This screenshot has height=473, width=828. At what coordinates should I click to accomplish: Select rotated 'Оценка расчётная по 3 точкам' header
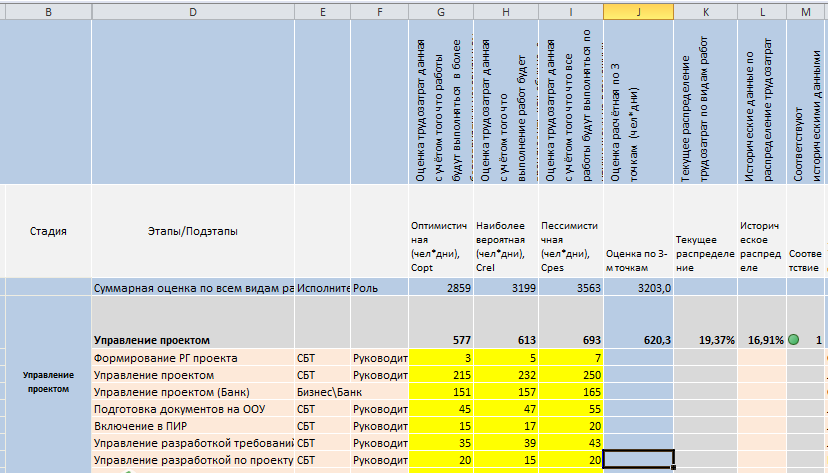coord(638,102)
